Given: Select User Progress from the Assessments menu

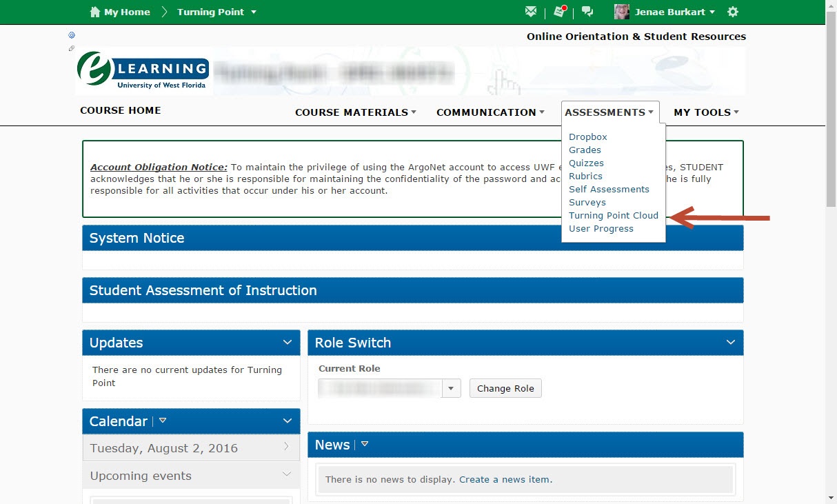Looking at the screenshot, I should click(601, 228).
